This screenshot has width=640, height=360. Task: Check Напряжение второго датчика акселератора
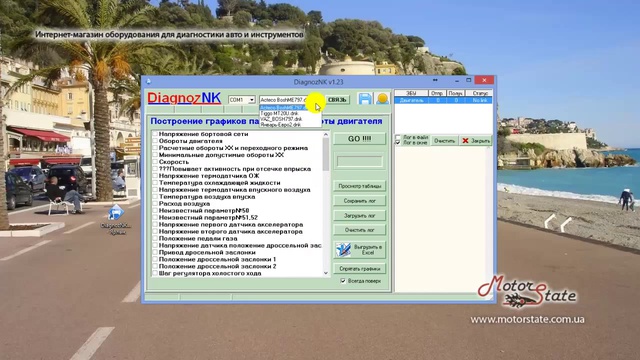[x=155, y=231]
